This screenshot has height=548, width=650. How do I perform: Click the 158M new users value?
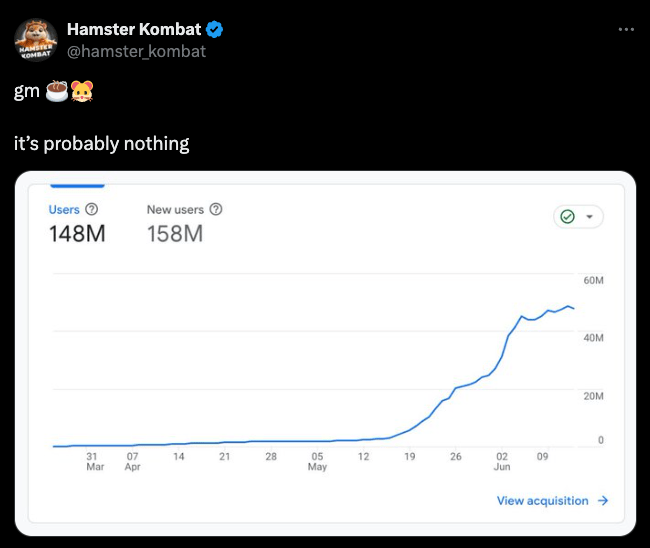pos(175,234)
